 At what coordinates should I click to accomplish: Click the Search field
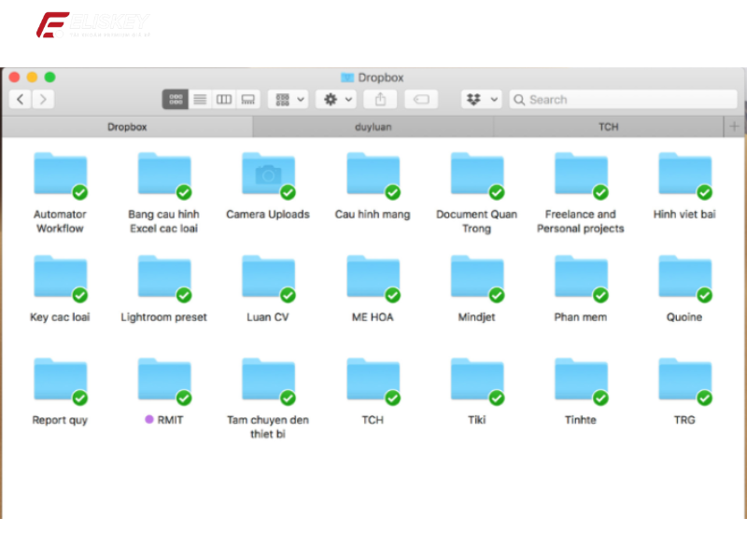(x=624, y=99)
